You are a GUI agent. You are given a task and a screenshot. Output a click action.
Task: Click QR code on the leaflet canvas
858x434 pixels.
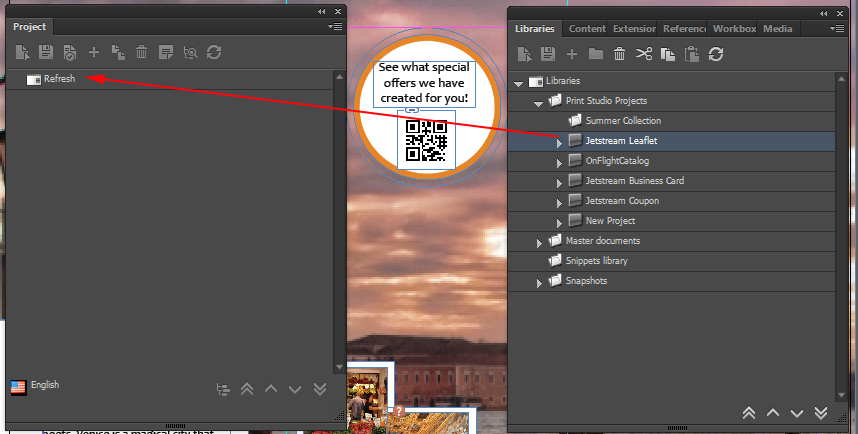tap(426, 141)
